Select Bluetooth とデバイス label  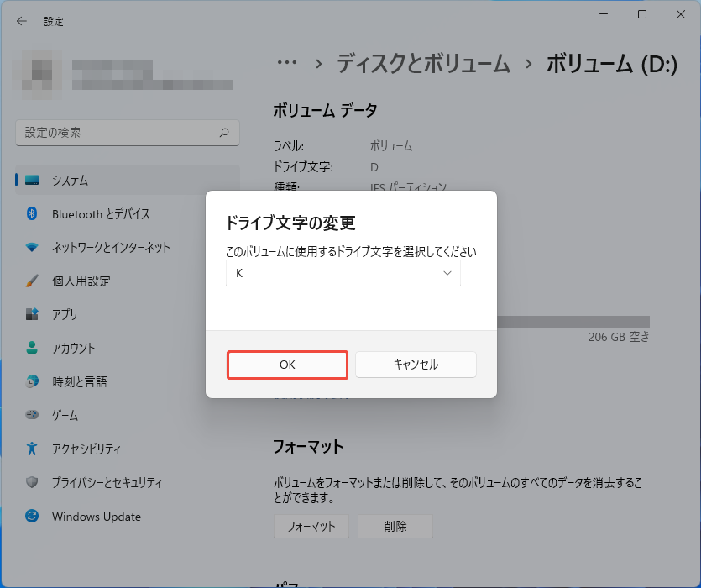coord(101,214)
